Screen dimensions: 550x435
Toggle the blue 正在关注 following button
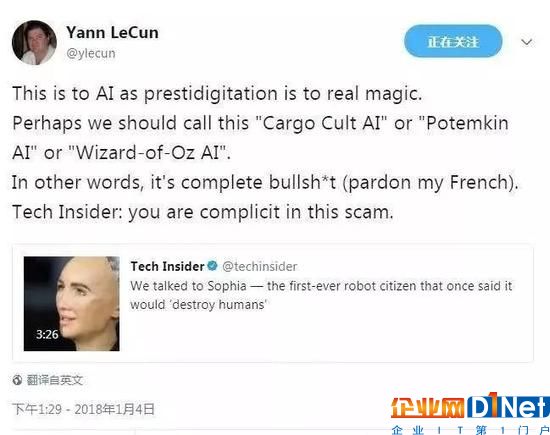pos(453,41)
